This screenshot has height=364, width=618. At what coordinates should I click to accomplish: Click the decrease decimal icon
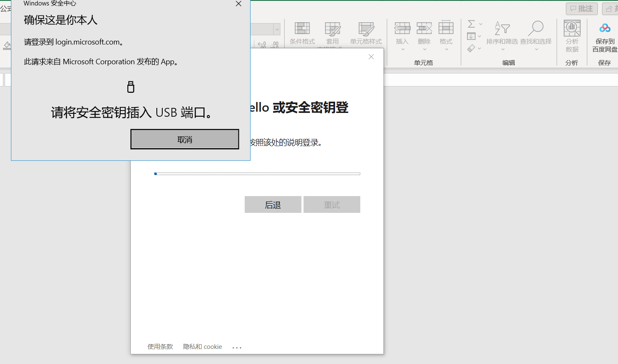pos(275,45)
